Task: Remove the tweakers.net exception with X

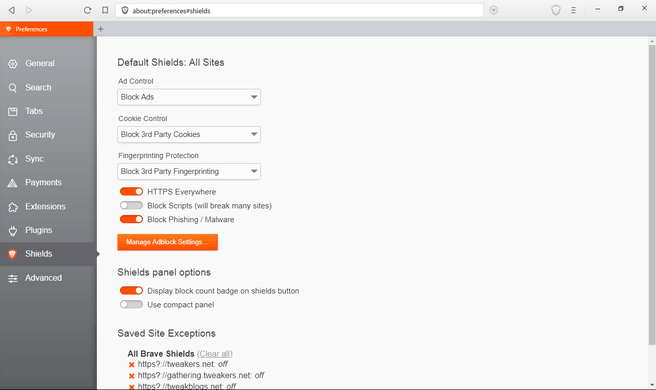Action: click(x=131, y=365)
